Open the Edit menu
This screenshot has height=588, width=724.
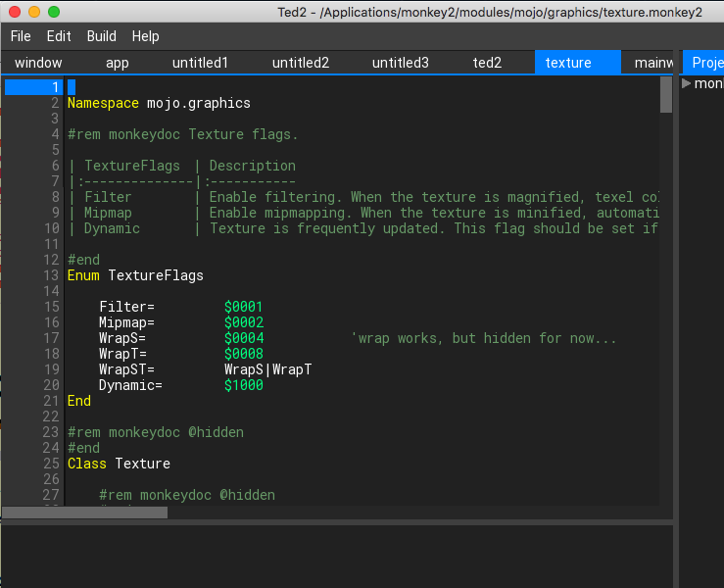tap(59, 36)
